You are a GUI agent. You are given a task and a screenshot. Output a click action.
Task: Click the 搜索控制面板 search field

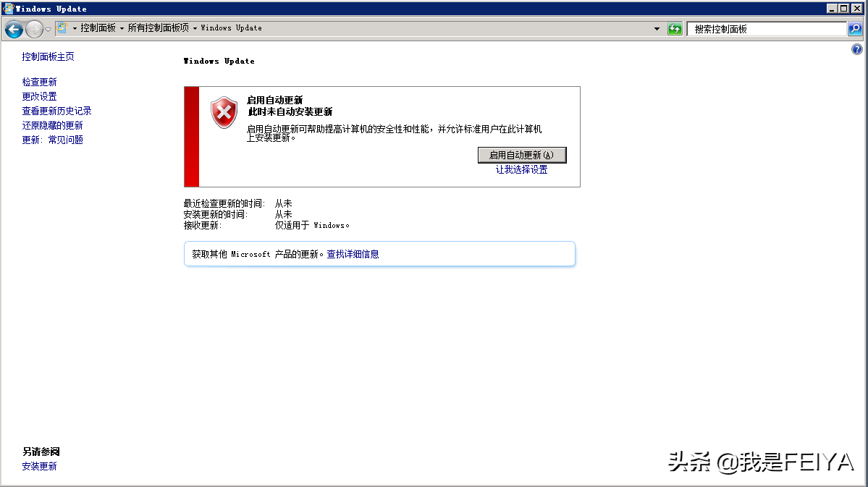click(x=767, y=29)
